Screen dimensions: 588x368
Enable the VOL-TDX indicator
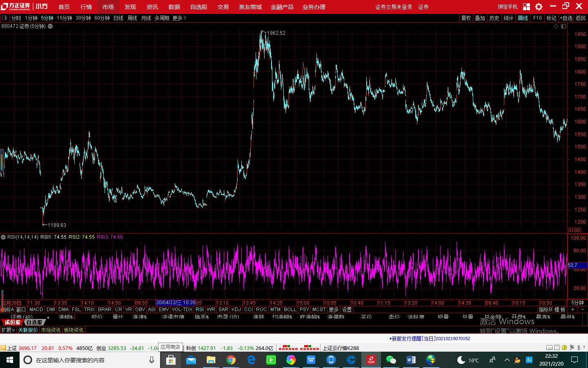tap(182, 310)
